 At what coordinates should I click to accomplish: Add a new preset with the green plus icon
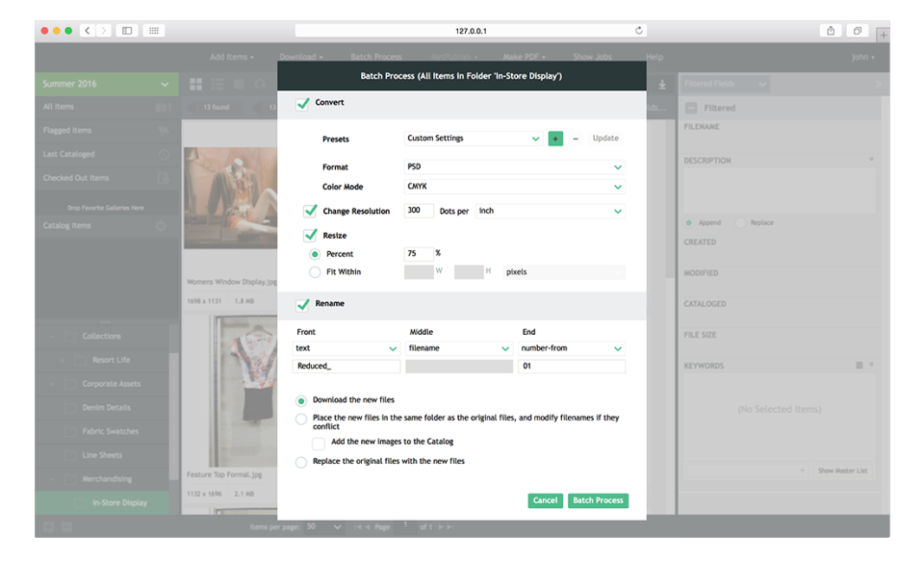click(x=554, y=139)
